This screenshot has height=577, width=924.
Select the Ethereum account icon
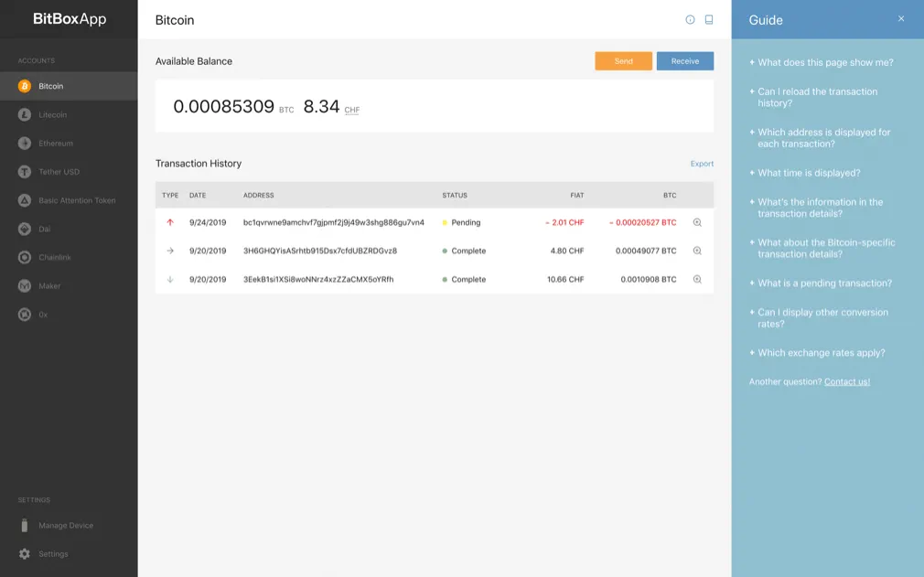pos(25,144)
